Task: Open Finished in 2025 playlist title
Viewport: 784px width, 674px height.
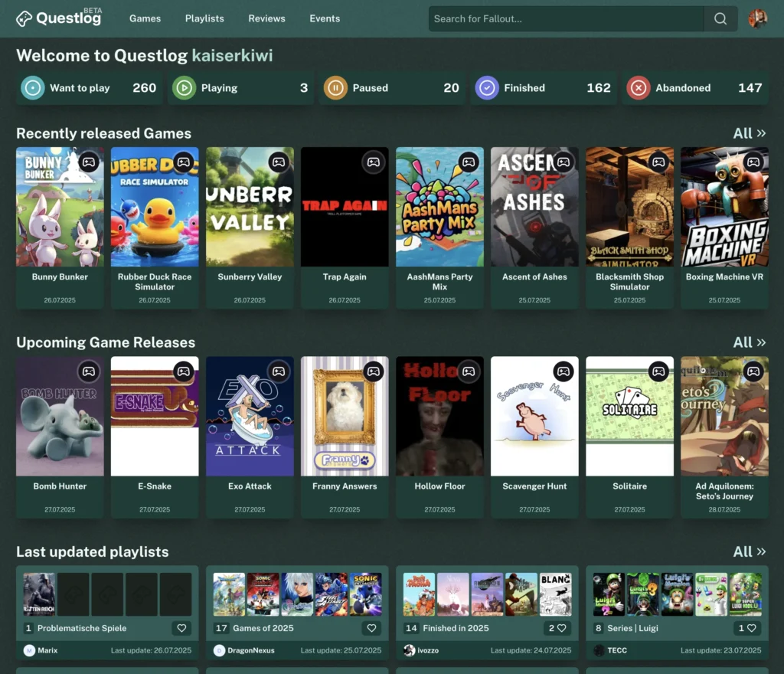Action: [456, 628]
